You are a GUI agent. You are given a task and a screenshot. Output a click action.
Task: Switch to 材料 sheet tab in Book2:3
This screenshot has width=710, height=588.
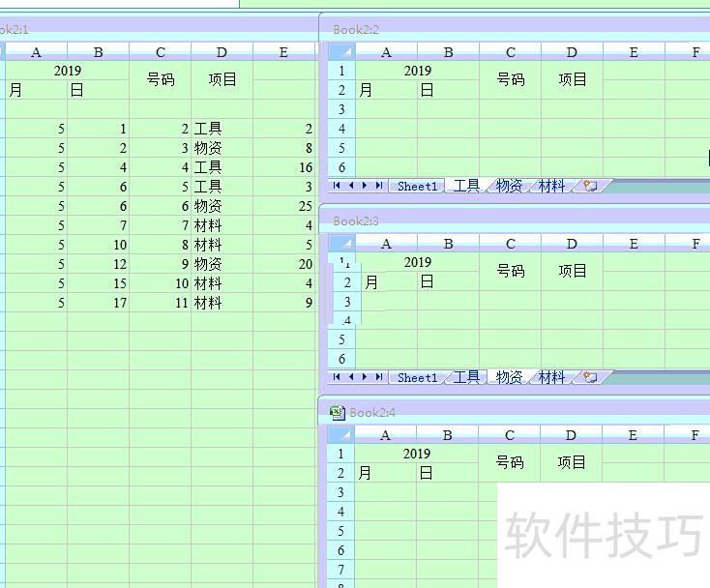[551, 377]
